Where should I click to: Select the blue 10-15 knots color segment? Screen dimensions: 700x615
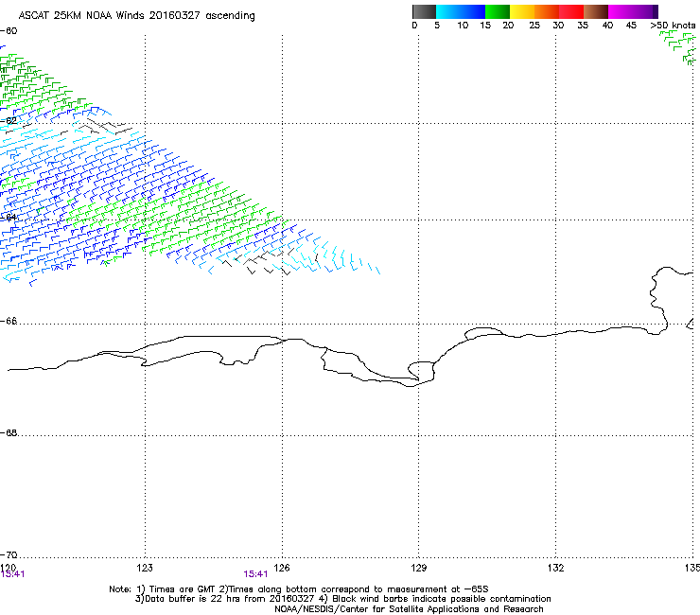click(473, 11)
